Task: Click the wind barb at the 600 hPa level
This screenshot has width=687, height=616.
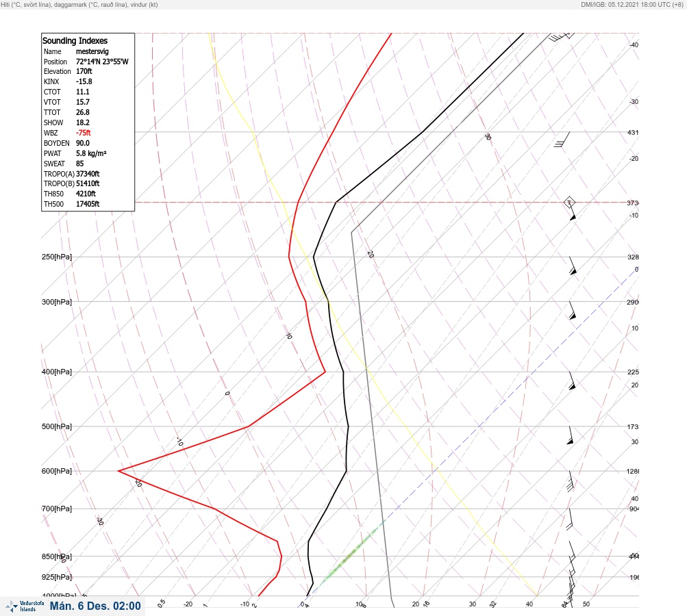Action: pos(570,481)
